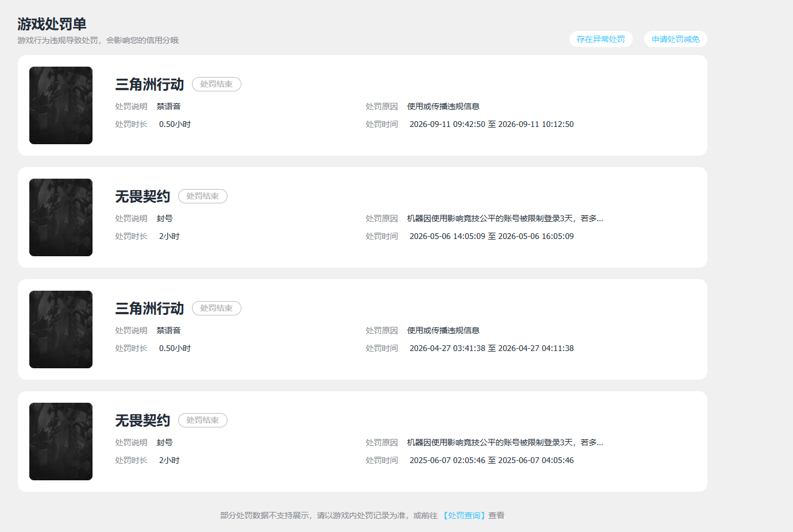Click the time range 2026-09-11 09:42:50 至 10:12:50
This screenshot has width=793, height=532.
point(491,124)
